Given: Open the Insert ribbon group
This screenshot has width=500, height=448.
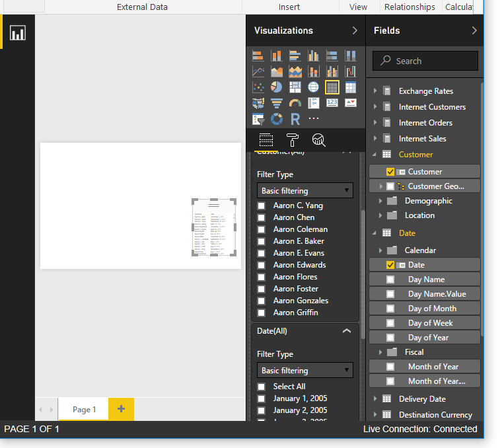Looking at the screenshot, I should 289,7.
